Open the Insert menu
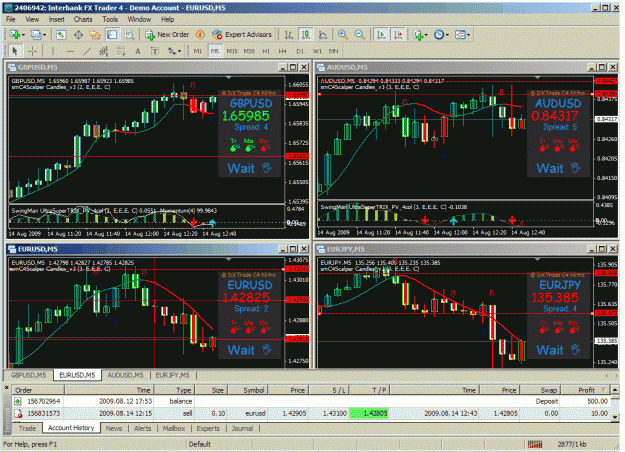The image size is (625, 452). [x=56, y=19]
